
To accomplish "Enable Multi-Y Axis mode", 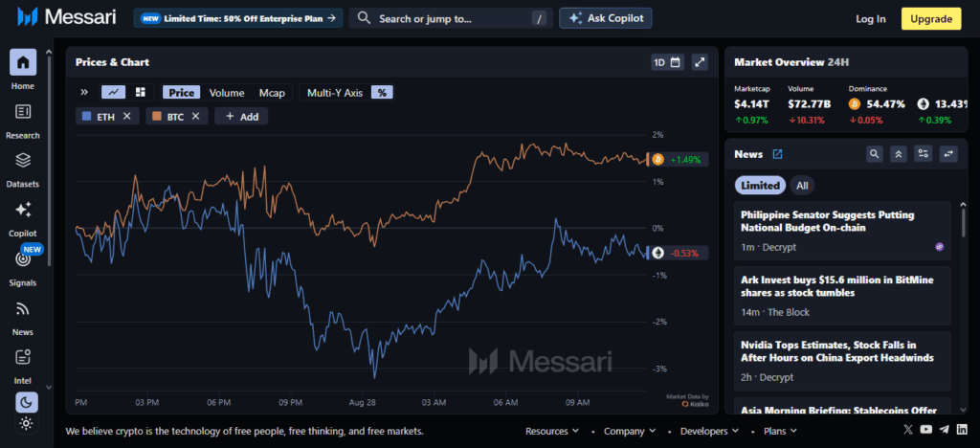I will (334, 93).
